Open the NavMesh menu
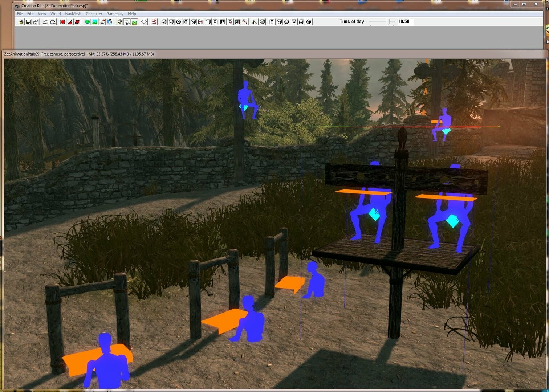The width and height of the screenshot is (549, 392). (x=73, y=14)
